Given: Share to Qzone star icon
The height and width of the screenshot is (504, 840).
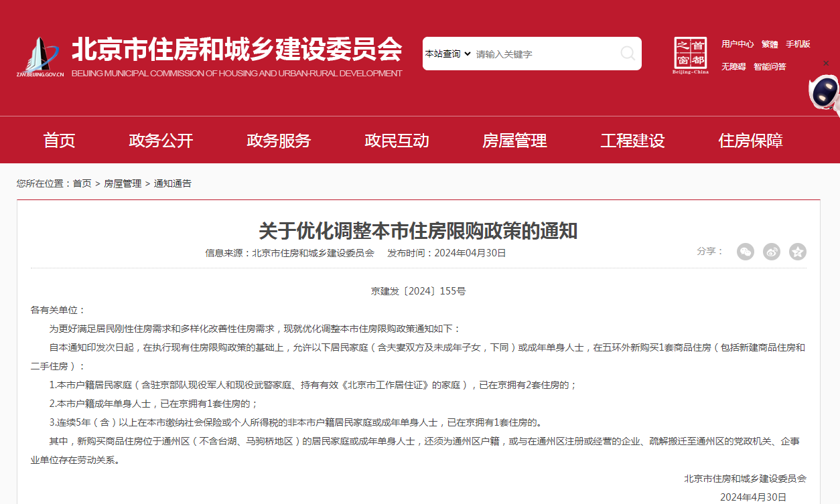Looking at the screenshot, I should pyautogui.click(x=798, y=252).
